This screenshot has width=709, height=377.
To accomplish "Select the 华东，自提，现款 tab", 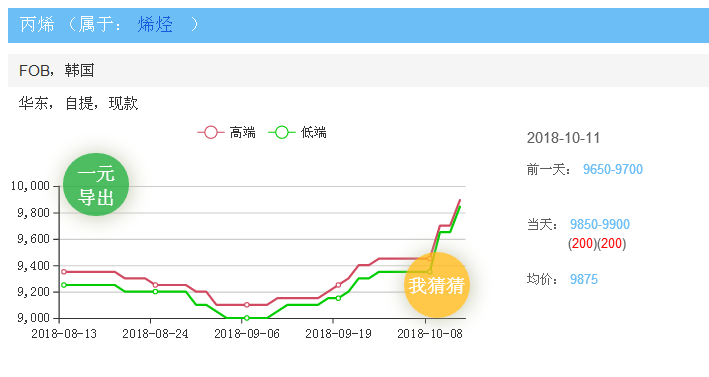I will tap(78, 104).
